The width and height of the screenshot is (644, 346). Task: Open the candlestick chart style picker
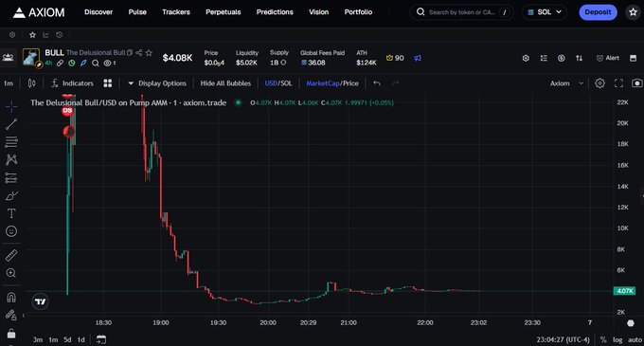[x=31, y=83]
